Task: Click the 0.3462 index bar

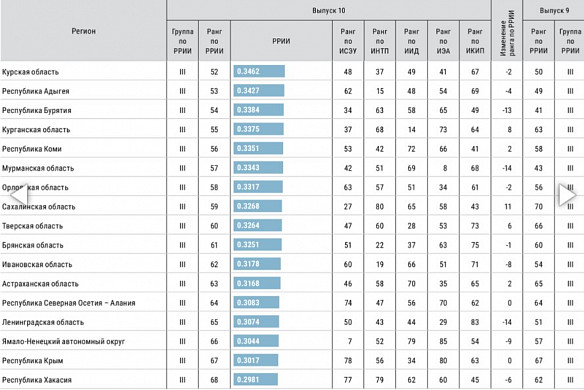Action: [259, 71]
